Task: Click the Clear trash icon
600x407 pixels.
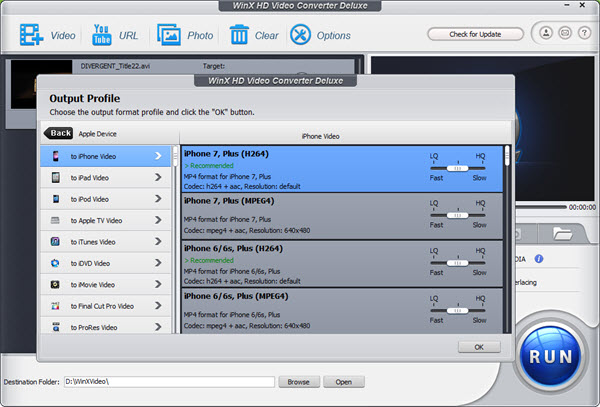Action: click(239, 35)
